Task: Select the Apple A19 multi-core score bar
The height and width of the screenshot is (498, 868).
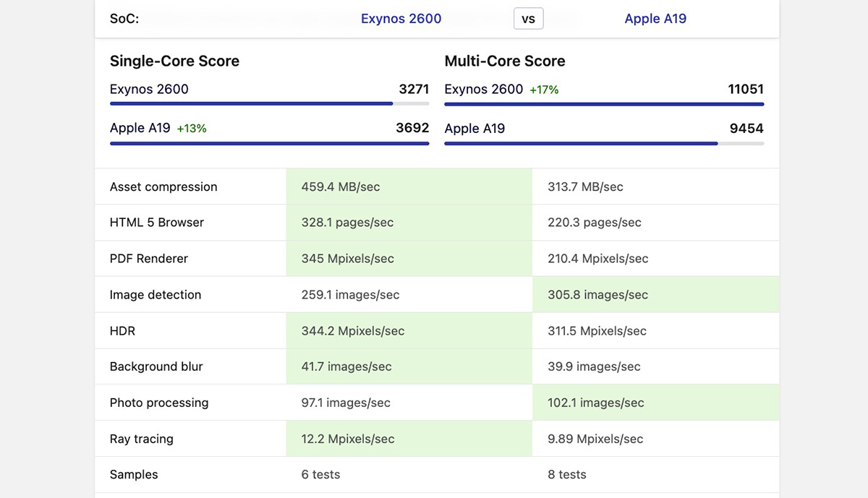Action: click(x=604, y=143)
